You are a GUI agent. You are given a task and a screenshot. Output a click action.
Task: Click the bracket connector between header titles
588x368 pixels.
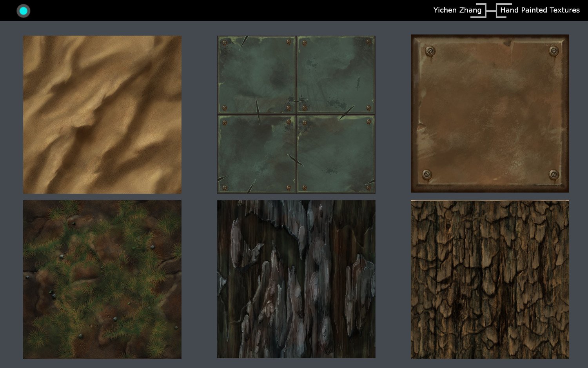coord(491,11)
